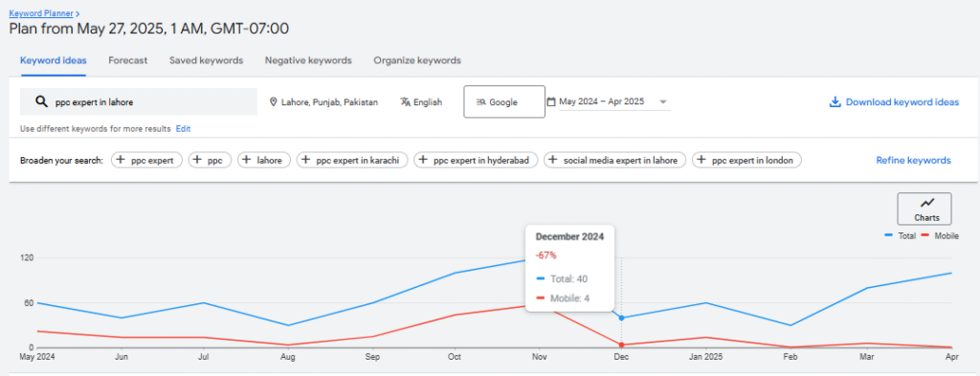Image resolution: width=980 pixels, height=376 pixels.
Task: Add 'social media expert in lahore' suggestion
Action: click(615, 161)
